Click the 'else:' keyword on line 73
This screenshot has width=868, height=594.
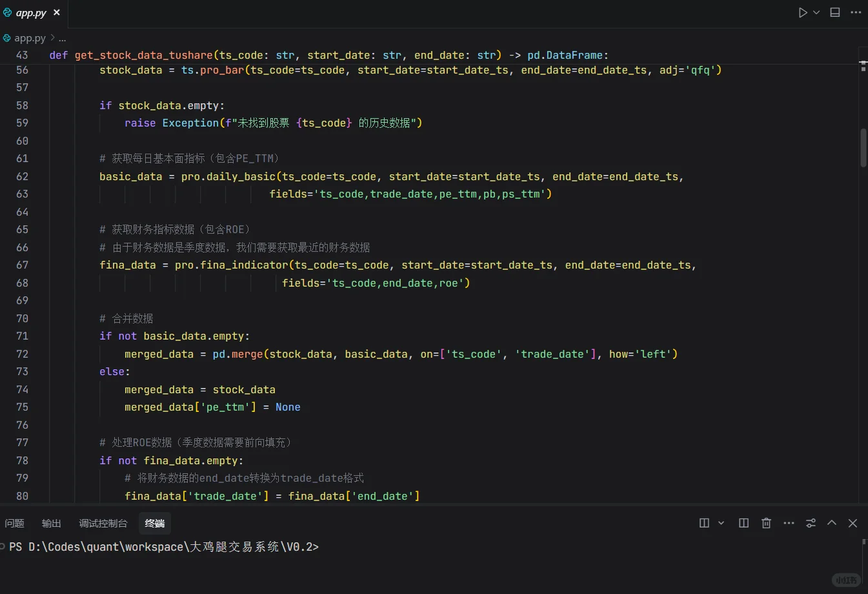pyautogui.click(x=115, y=371)
